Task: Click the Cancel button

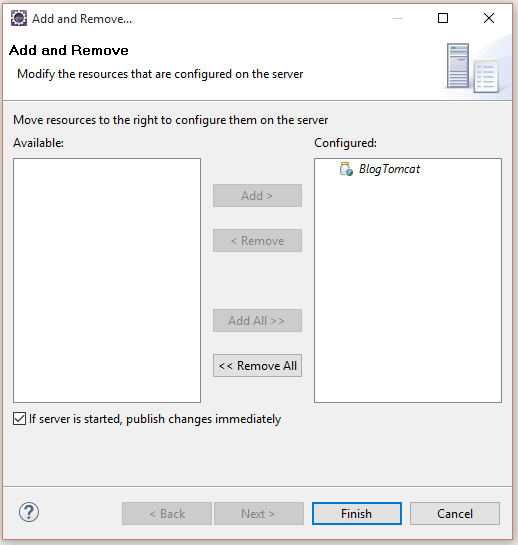Action: point(455,513)
